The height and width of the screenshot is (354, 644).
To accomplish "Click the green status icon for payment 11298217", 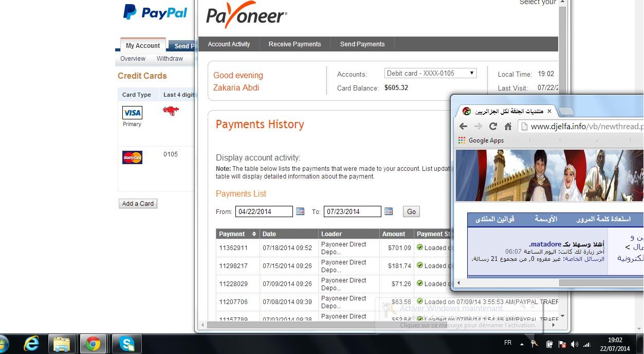I will [419, 265].
